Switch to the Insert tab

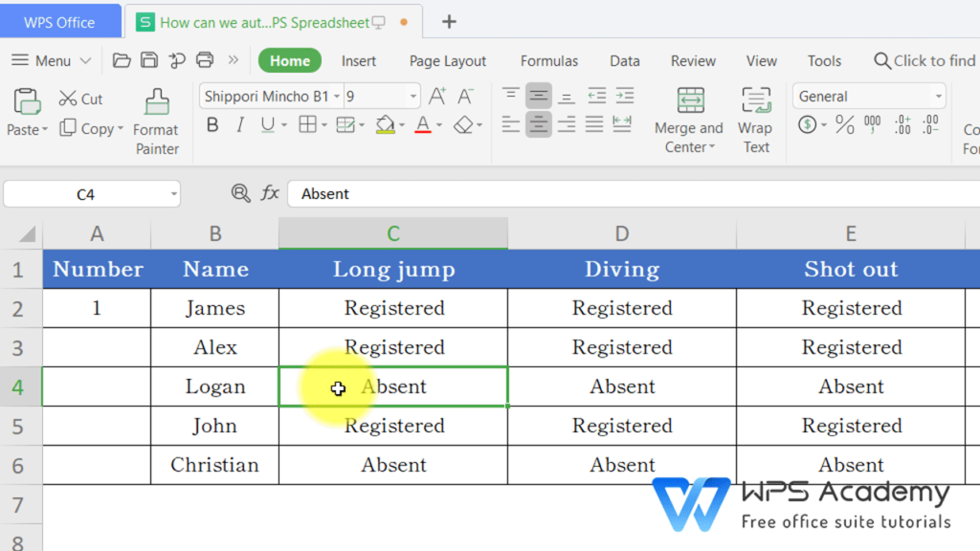tap(359, 60)
